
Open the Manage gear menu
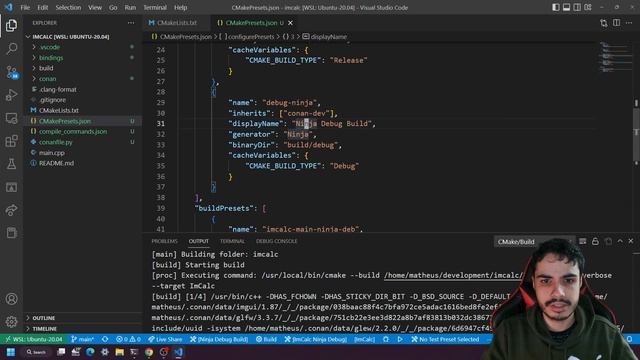tap(11, 322)
